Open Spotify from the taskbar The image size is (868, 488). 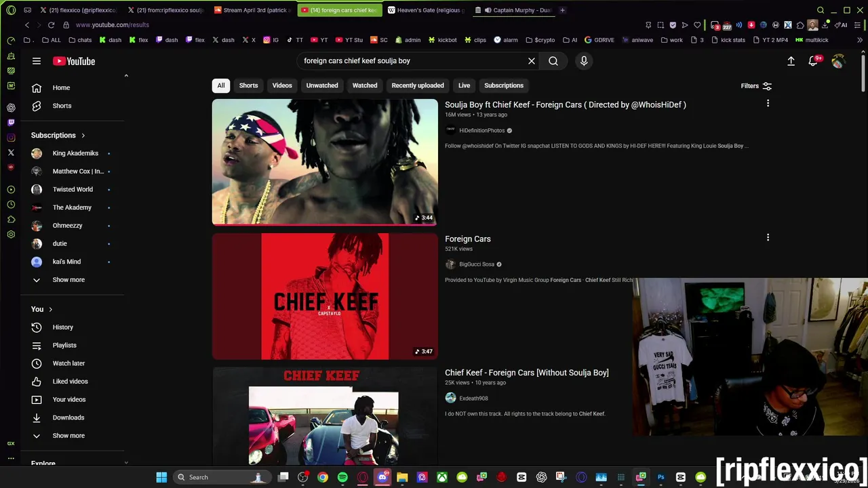click(x=342, y=477)
